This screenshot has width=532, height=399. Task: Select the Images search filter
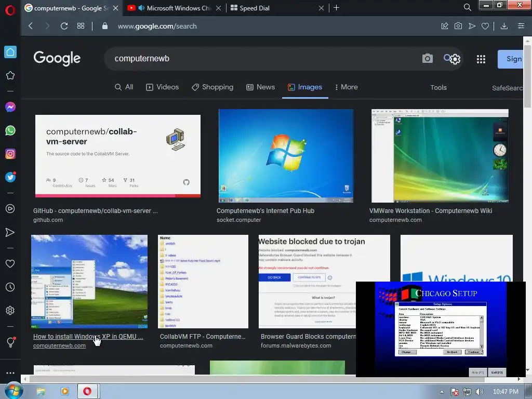[x=304, y=87]
